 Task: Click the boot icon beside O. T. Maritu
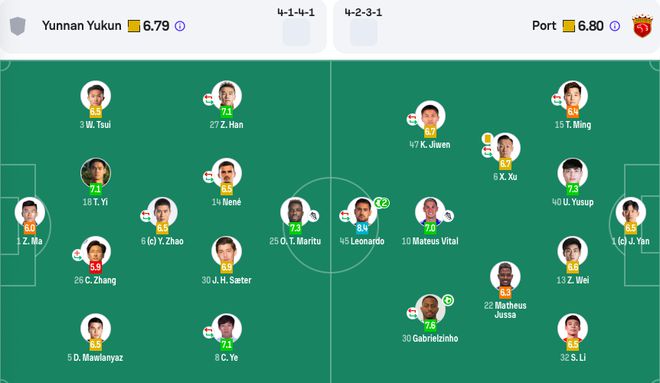pyautogui.click(x=314, y=216)
